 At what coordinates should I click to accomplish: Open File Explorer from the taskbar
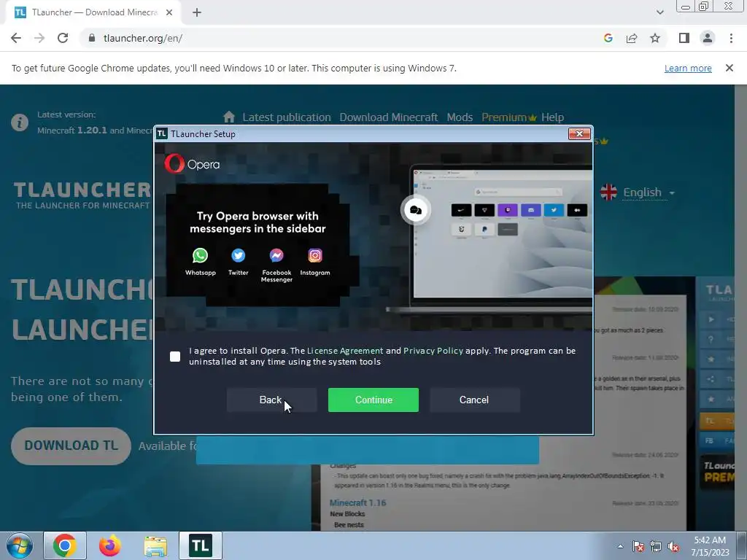click(155, 546)
